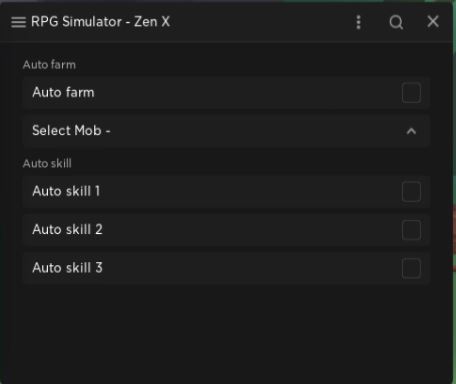This screenshot has height=384, width=456.
Task: Tick the Auto skill 1 checkbox
Action: click(411, 192)
